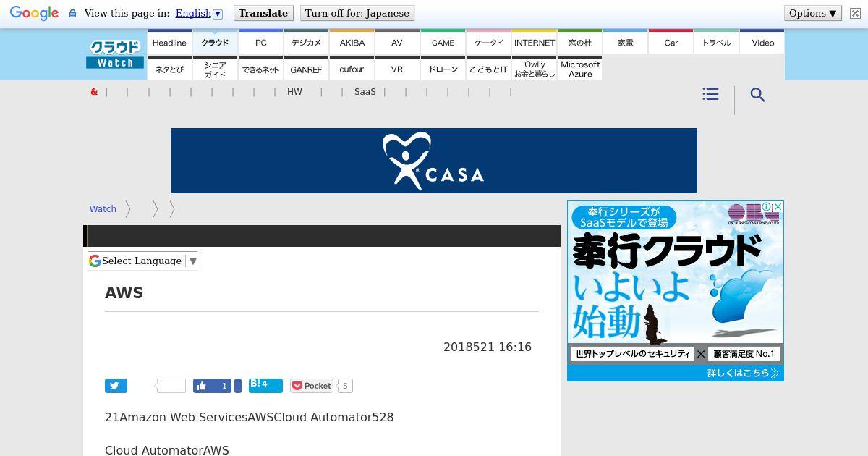Image resolution: width=868 pixels, height=456 pixels.
Task: Open the Microsoft Azure tab
Action: click(x=580, y=69)
